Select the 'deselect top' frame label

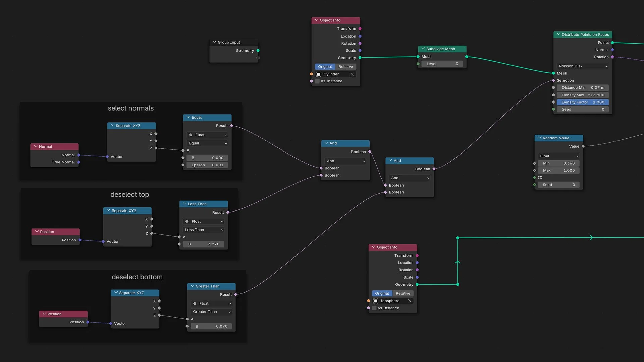pos(129,195)
